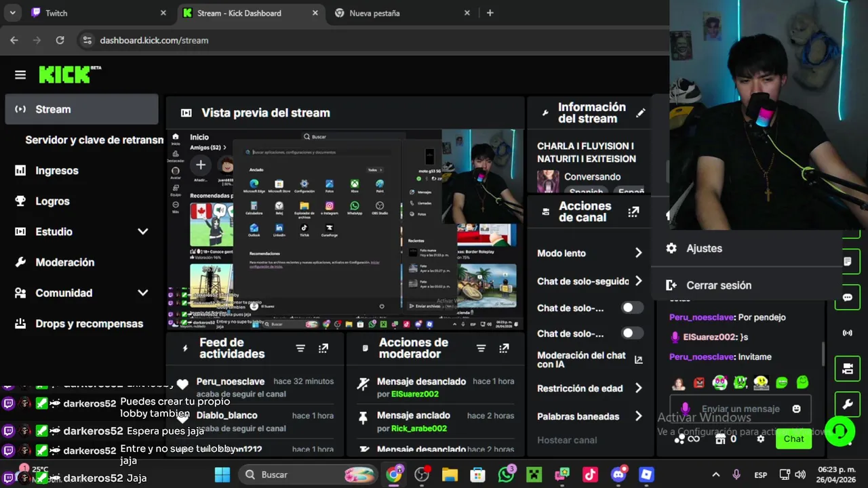Click Peru_noesclave in the activity feed

(231, 382)
